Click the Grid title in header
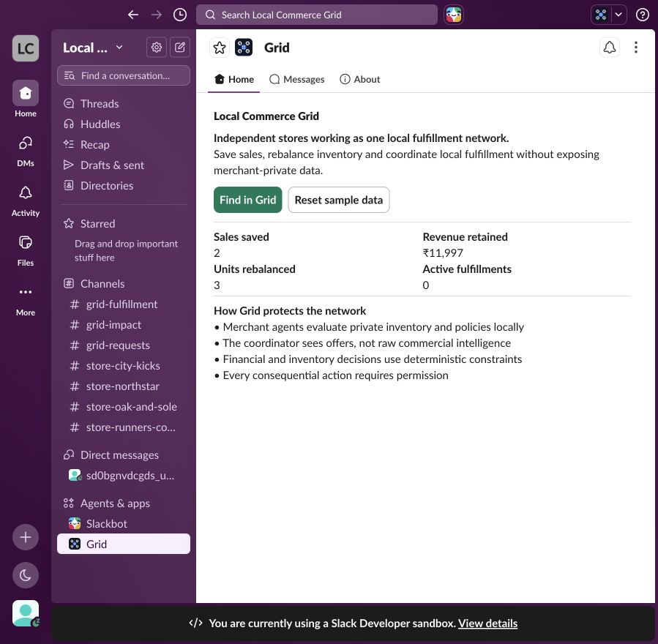Viewport: 658px width, 644px height. coord(277,48)
